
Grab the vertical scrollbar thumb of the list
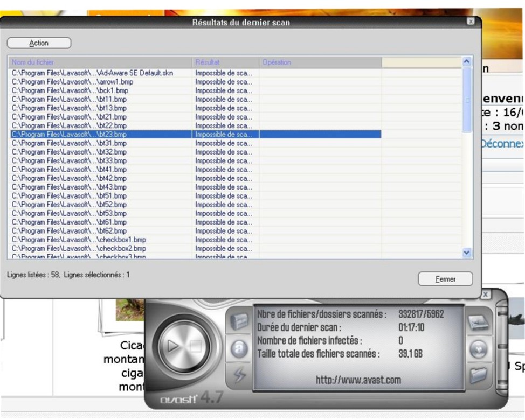(x=467, y=100)
